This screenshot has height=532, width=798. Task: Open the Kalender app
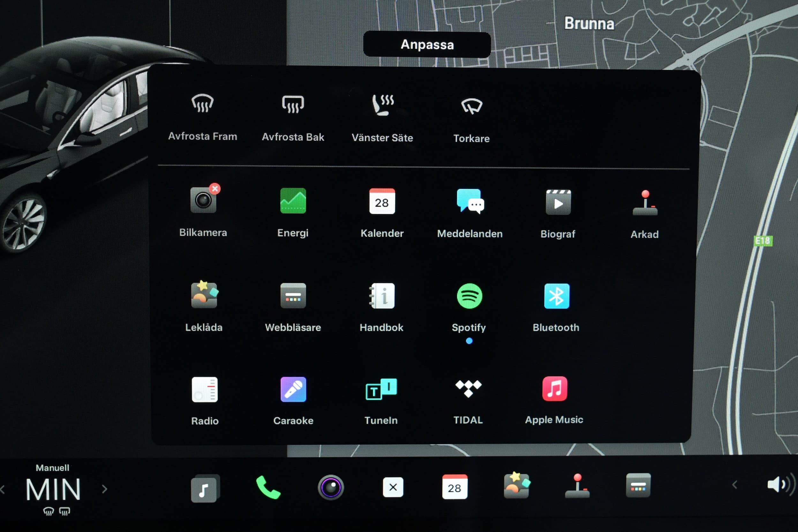(x=382, y=201)
